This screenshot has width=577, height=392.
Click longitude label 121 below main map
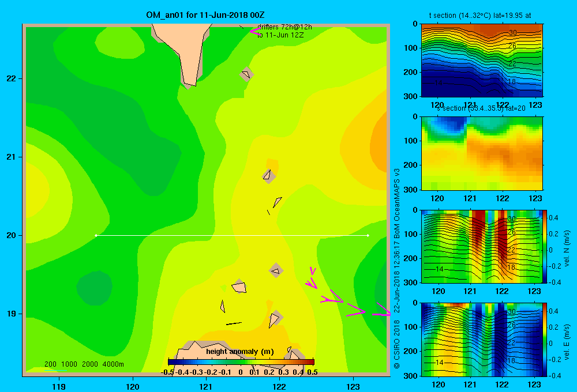pos(206,386)
